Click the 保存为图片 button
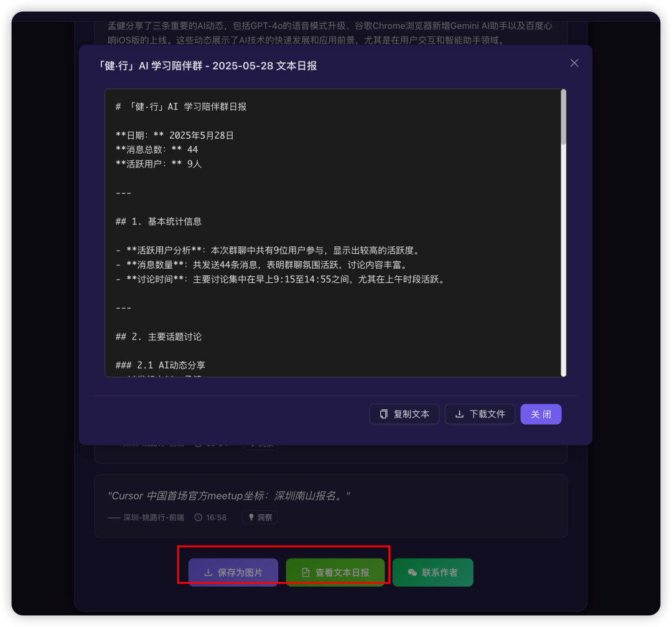Screen dimensions: 672x627 pos(233,572)
